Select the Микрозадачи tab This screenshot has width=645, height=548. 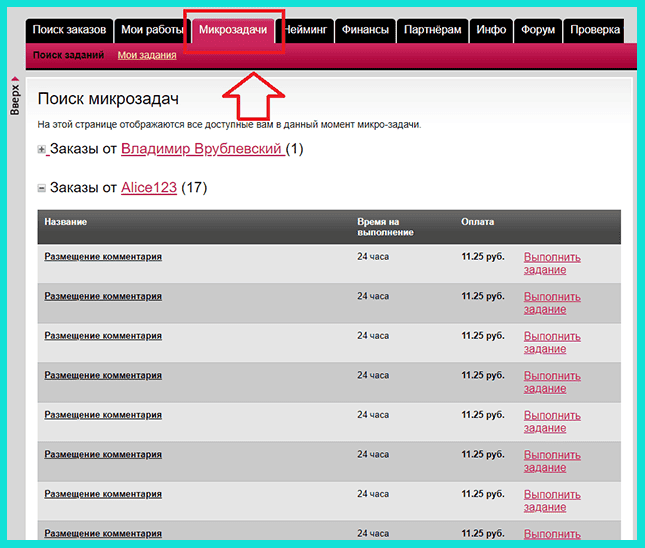click(x=233, y=30)
